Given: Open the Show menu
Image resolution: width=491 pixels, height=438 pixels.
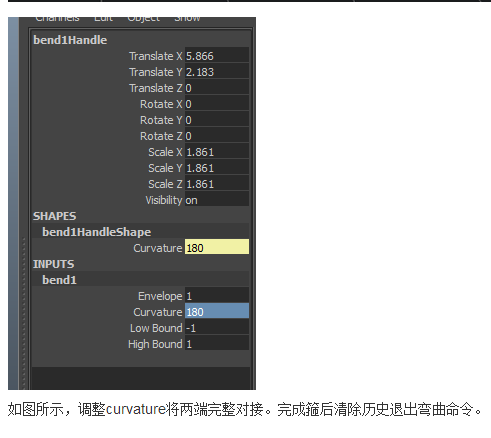Looking at the screenshot, I should pos(187,19).
